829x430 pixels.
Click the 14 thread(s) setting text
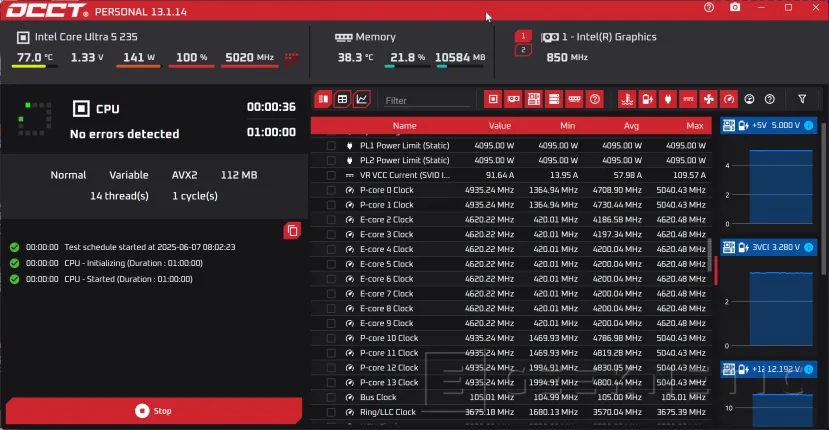point(119,196)
